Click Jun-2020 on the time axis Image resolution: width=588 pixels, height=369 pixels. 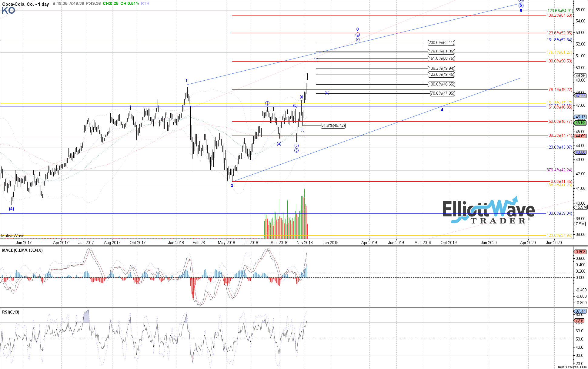(554, 243)
